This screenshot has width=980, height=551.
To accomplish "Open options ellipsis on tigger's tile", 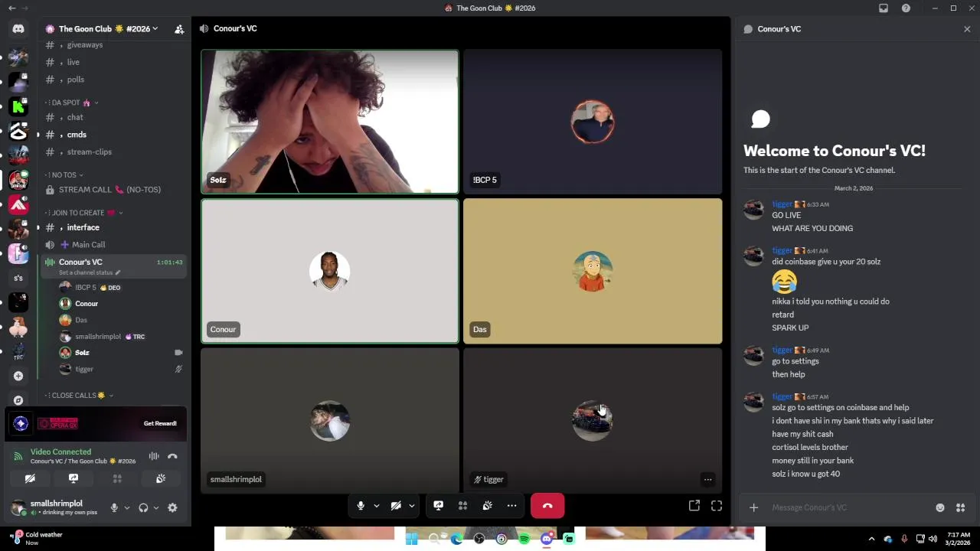I will tap(707, 480).
